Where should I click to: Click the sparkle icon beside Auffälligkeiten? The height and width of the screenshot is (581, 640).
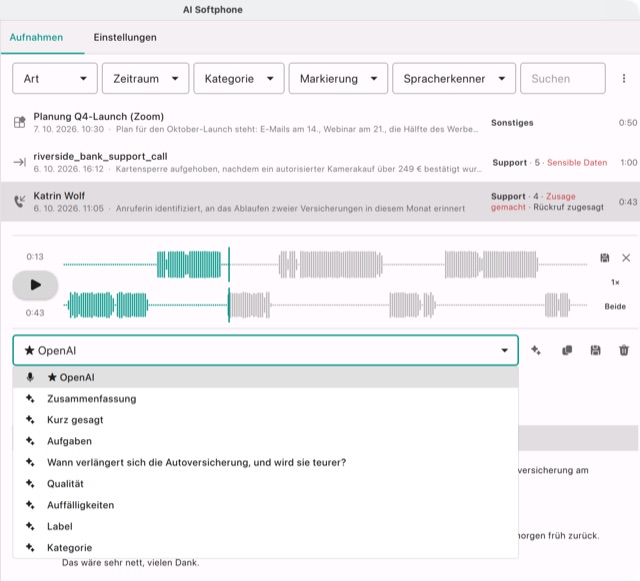(30, 505)
